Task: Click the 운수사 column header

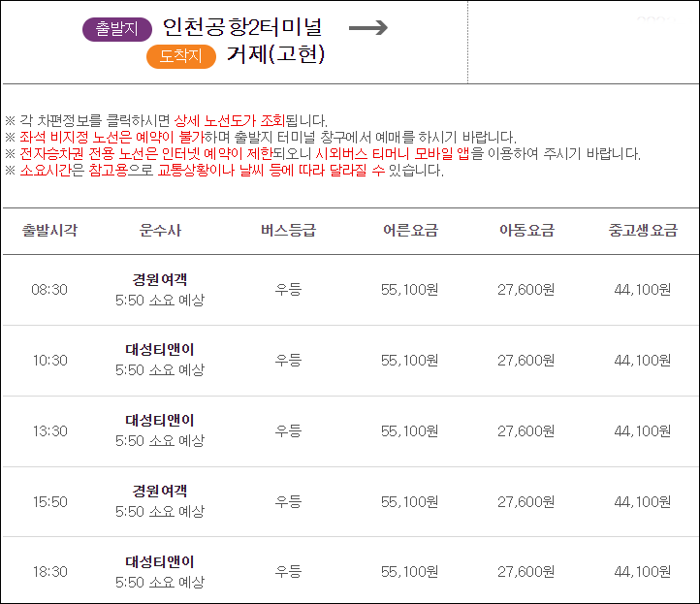Action: pyautogui.click(x=160, y=231)
